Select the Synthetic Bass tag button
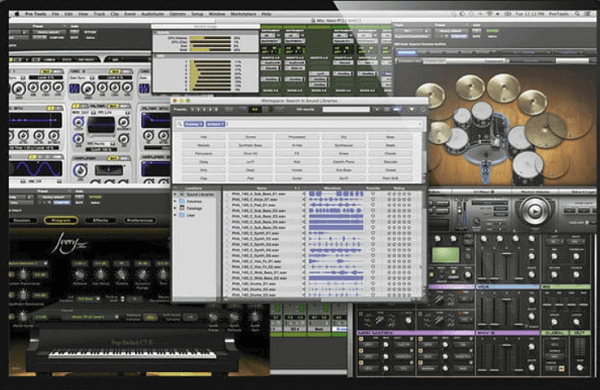 (x=250, y=145)
